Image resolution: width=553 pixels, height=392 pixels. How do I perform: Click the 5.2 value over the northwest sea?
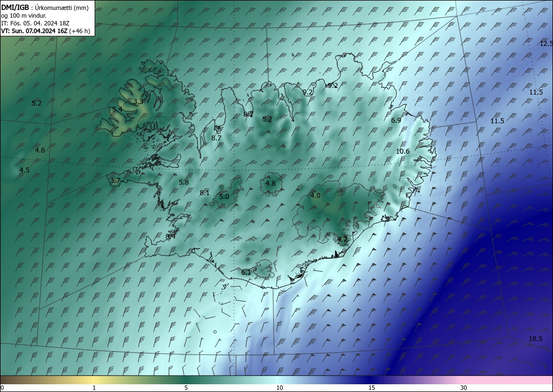[36, 103]
